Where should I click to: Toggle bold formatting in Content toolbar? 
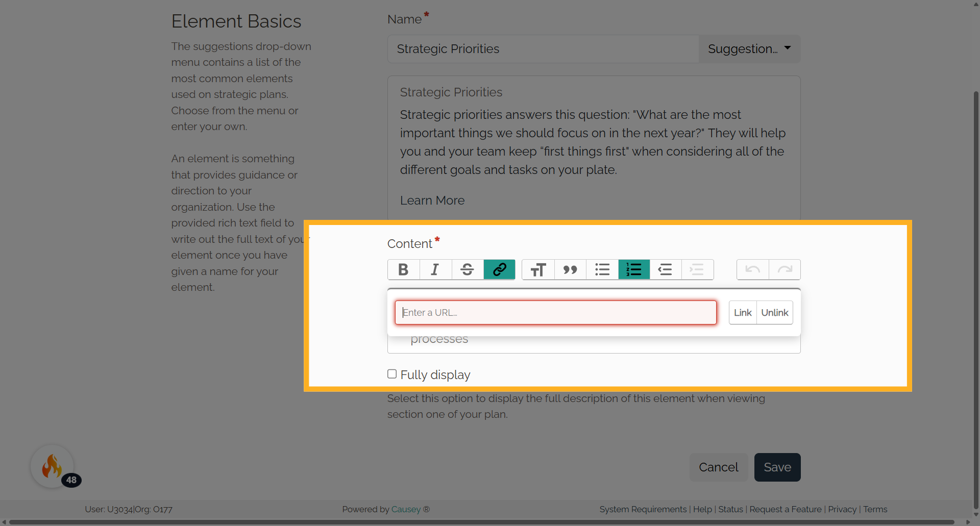[403, 269]
